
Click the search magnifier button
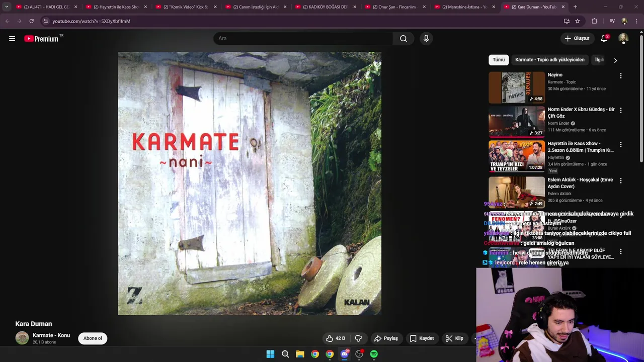(404, 39)
